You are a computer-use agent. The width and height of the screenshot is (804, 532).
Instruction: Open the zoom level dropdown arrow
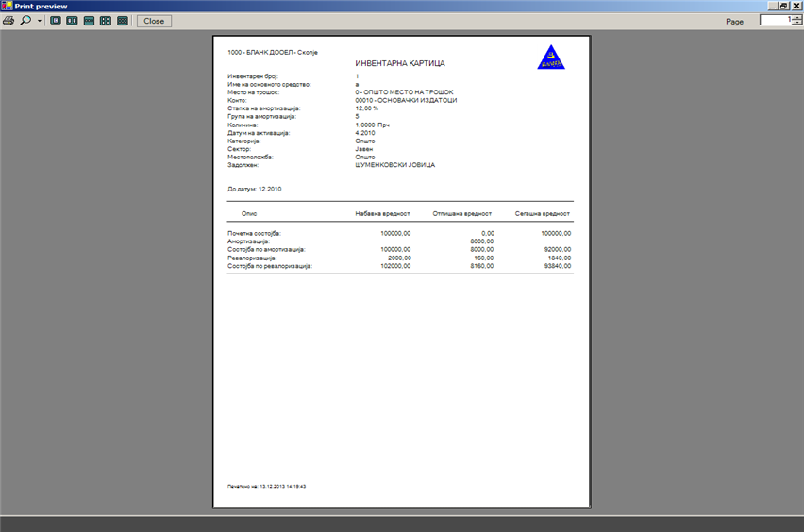coord(40,20)
